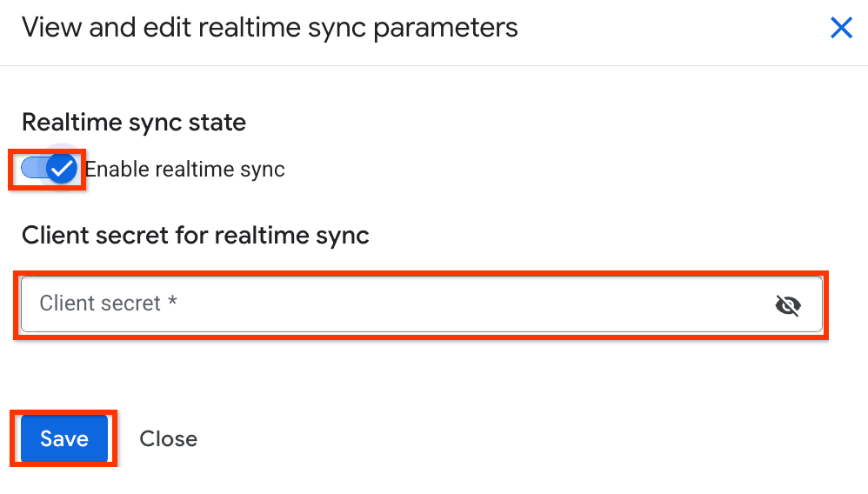Click the "Enable realtime sync" label
Viewport: 868px width, 494px height.
pyautogui.click(x=184, y=170)
